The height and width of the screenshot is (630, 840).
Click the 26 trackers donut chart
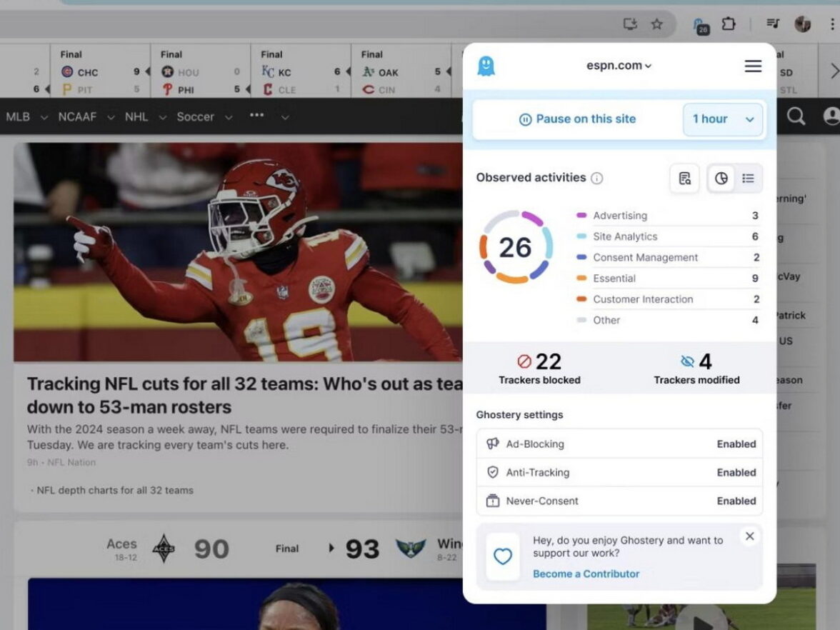point(516,247)
